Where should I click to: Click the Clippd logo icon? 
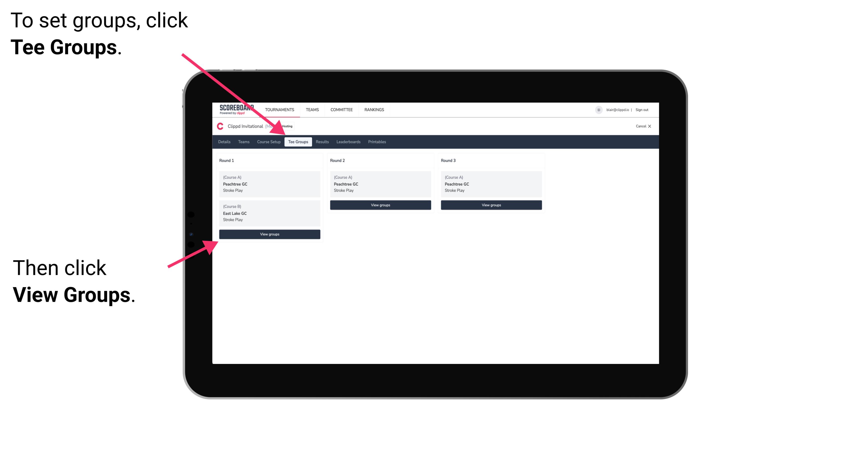pyautogui.click(x=220, y=126)
